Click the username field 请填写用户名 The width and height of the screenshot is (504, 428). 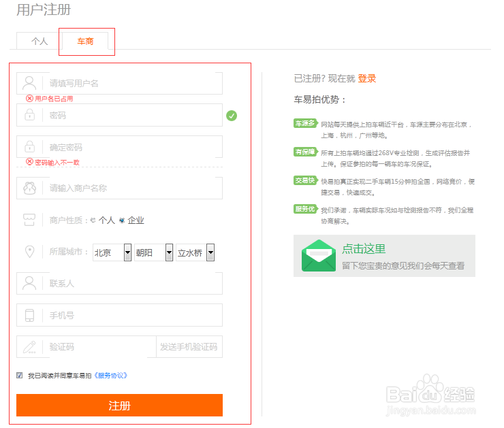(120, 84)
